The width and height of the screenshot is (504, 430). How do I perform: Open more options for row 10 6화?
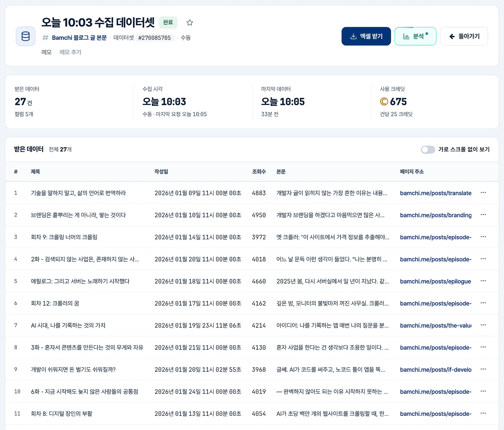pyautogui.click(x=483, y=391)
